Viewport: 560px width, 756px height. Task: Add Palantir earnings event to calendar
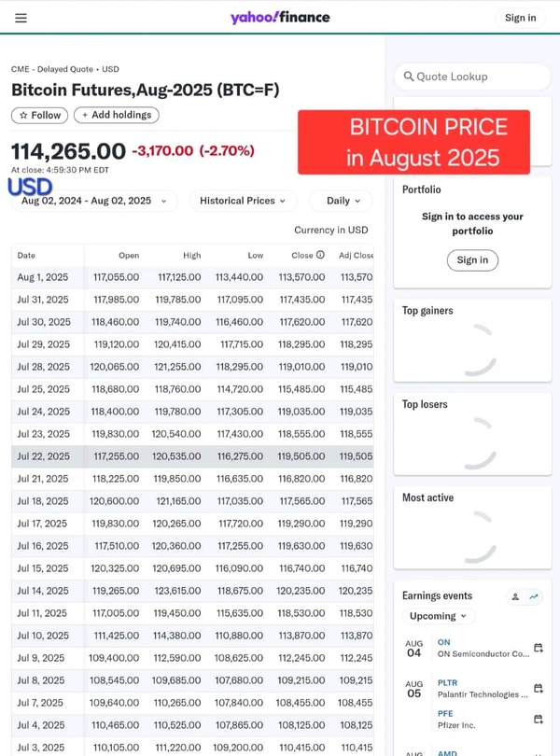pos(539,688)
